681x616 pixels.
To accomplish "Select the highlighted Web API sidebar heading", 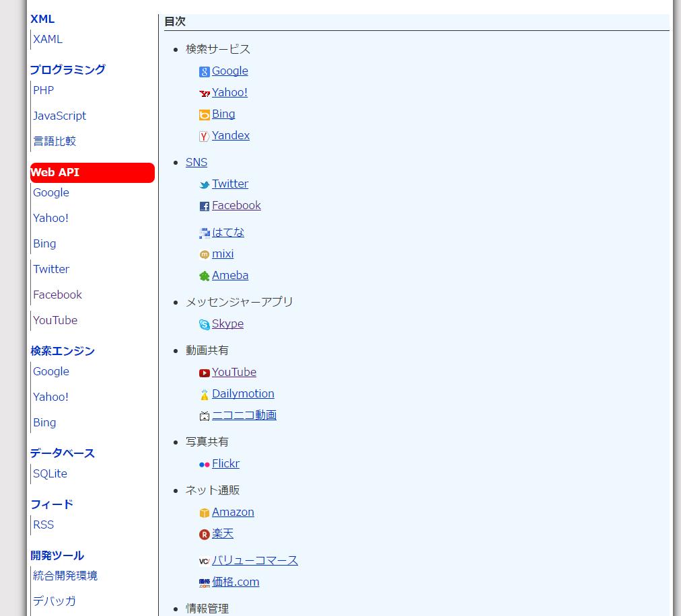I will pyautogui.click(x=92, y=173).
